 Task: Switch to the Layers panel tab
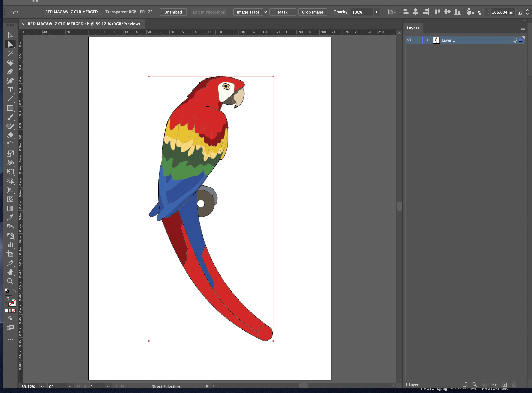click(413, 28)
